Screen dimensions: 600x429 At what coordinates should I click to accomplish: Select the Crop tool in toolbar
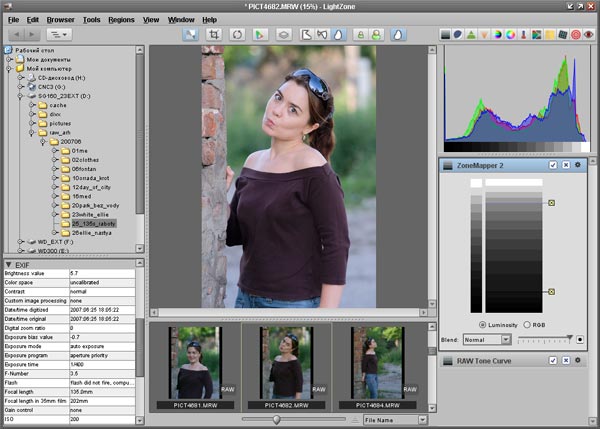[214, 34]
